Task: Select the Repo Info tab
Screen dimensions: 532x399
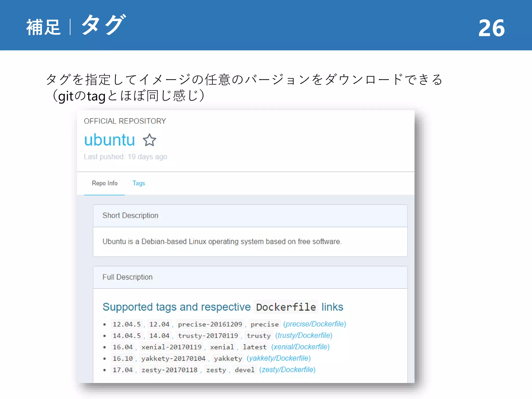Action: click(x=105, y=183)
